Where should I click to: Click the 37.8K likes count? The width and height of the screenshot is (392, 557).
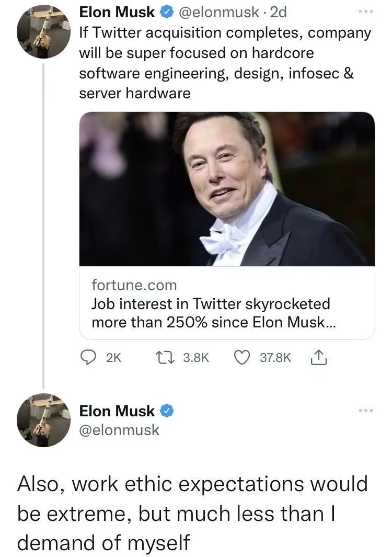pyautogui.click(x=274, y=358)
